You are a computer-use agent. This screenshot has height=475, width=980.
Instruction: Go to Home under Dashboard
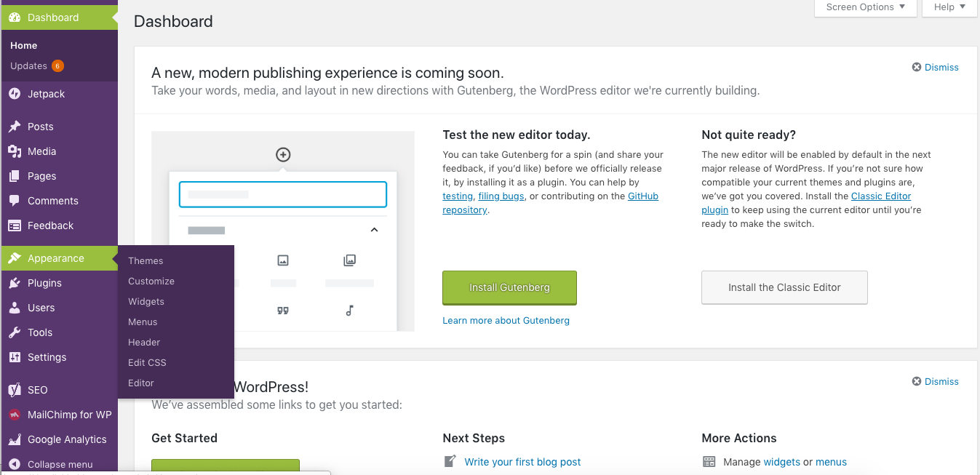(x=24, y=45)
